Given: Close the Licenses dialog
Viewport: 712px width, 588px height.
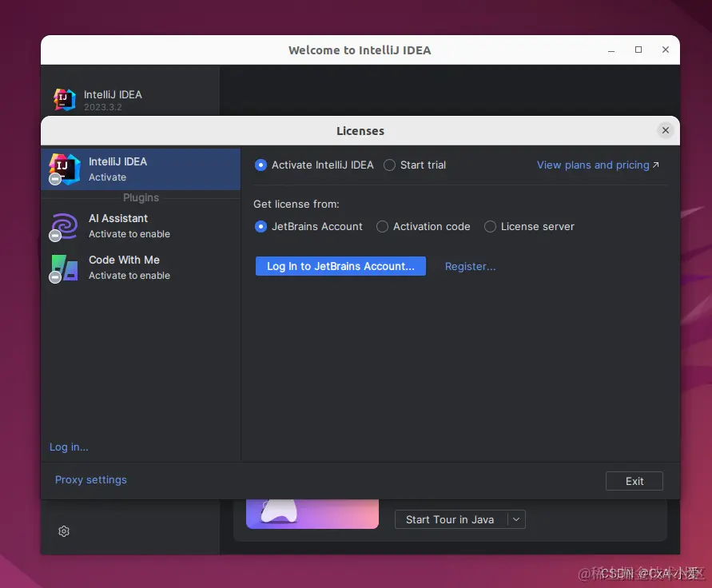Looking at the screenshot, I should click(665, 130).
